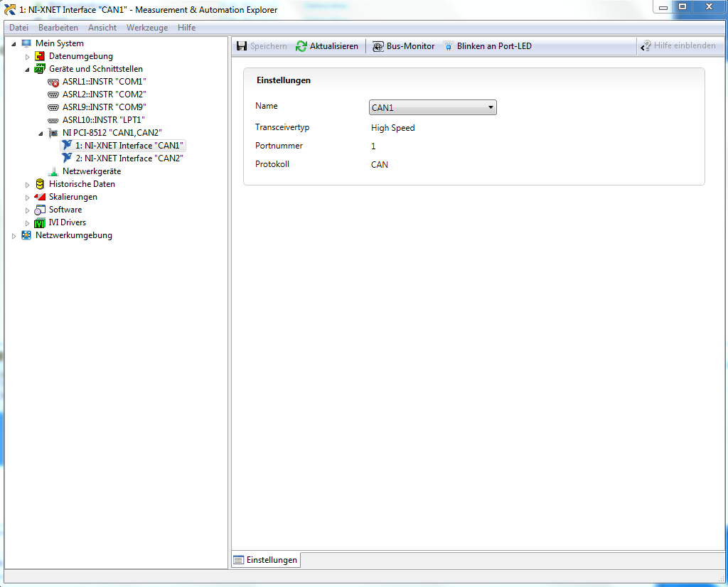The width and height of the screenshot is (728, 587).
Task: Click the COM2 serial port icon
Action: pos(53,95)
